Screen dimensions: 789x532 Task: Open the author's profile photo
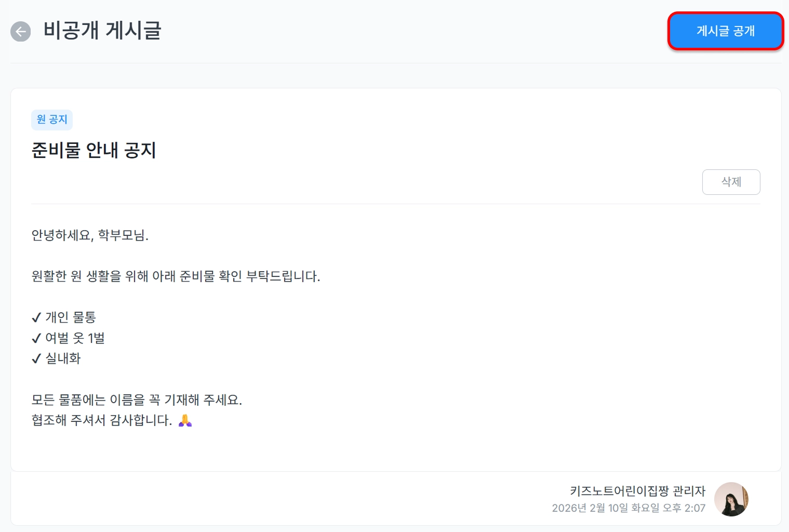click(x=731, y=499)
